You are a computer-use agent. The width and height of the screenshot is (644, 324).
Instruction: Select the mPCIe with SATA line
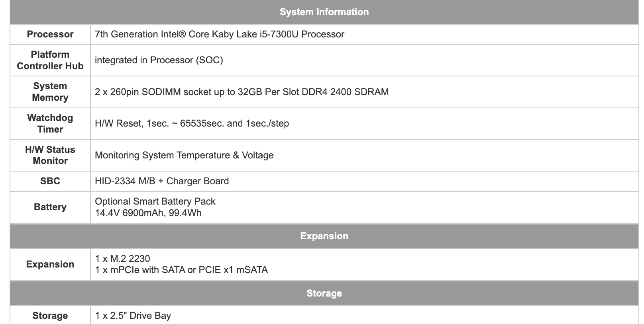coord(181,270)
